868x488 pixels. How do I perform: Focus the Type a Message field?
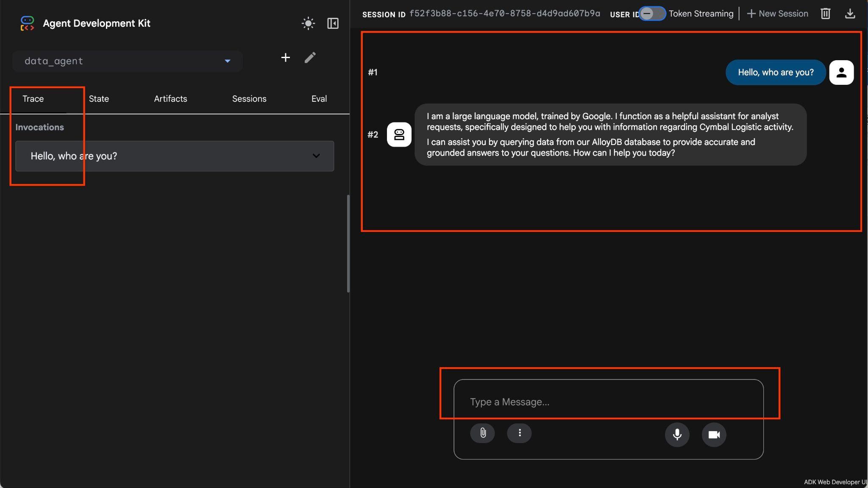coord(608,402)
